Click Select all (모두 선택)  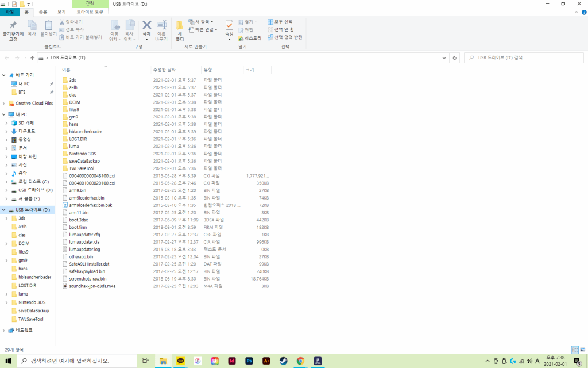[x=280, y=22]
